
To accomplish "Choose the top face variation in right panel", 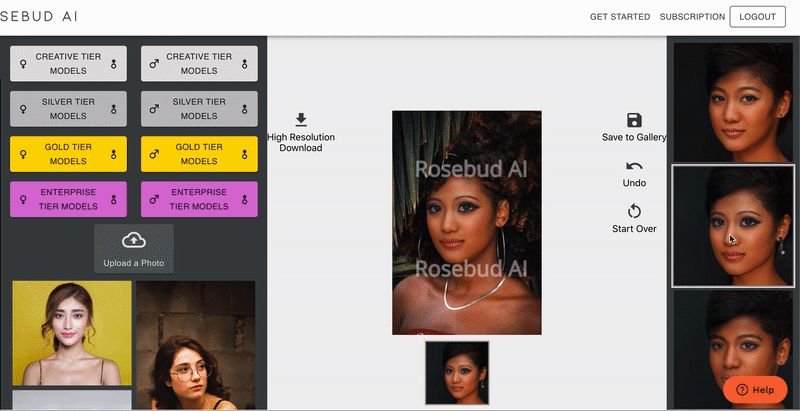I will pos(733,102).
